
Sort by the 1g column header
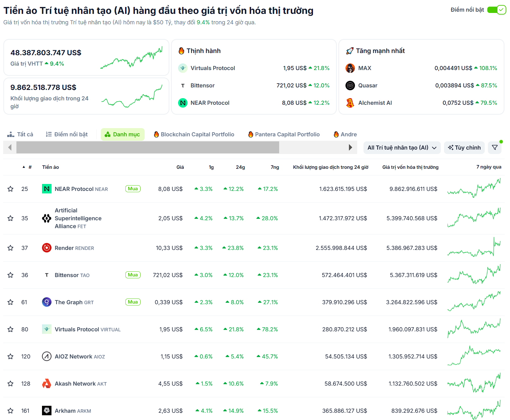click(211, 167)
